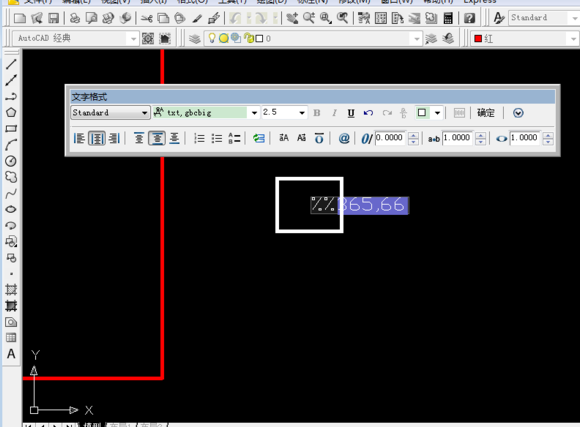Click the bullets list button
The height and width of the screenshot is (427, 580).
pos(217,138)
